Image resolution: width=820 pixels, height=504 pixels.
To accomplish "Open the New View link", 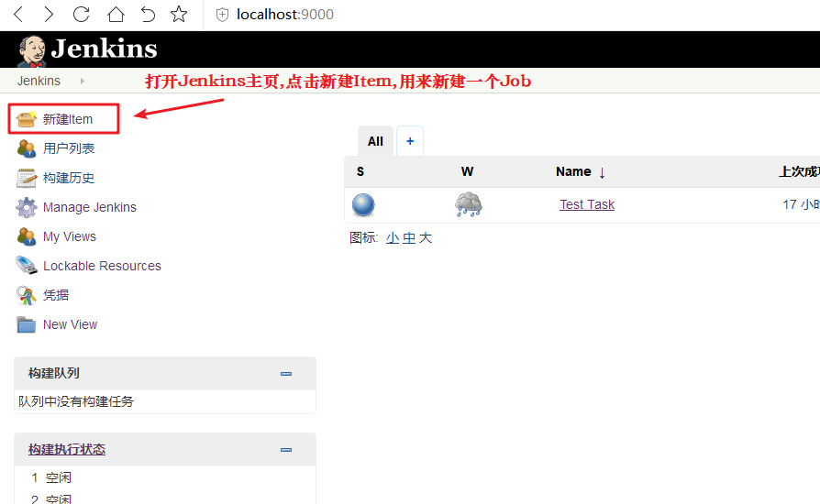I will pos(70,324).
